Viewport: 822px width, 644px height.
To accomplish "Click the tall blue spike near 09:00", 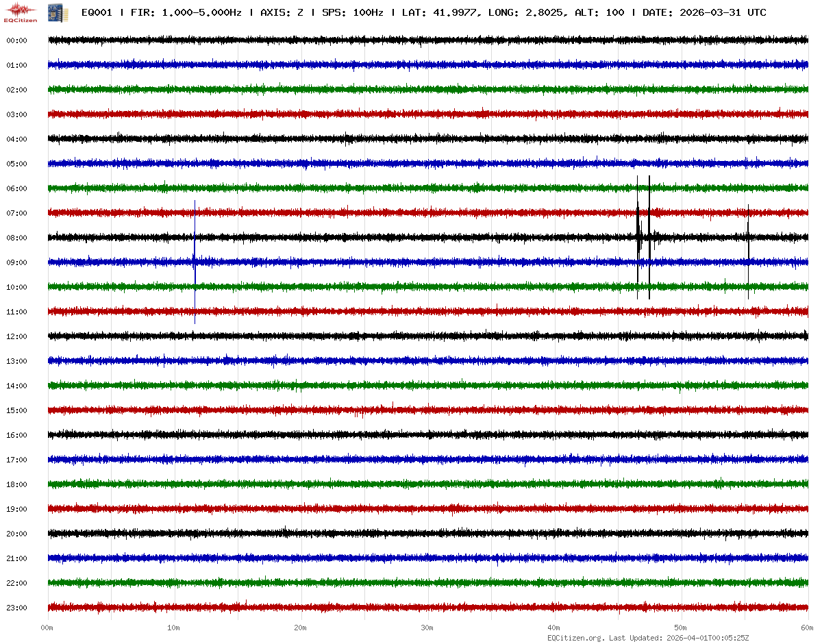I will click(x=195, y=262).
